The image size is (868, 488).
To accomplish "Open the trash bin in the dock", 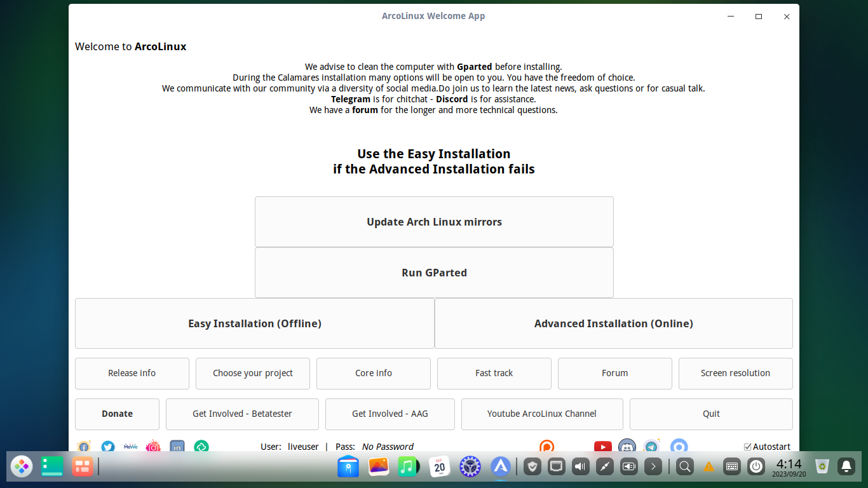I will point(822,467).
